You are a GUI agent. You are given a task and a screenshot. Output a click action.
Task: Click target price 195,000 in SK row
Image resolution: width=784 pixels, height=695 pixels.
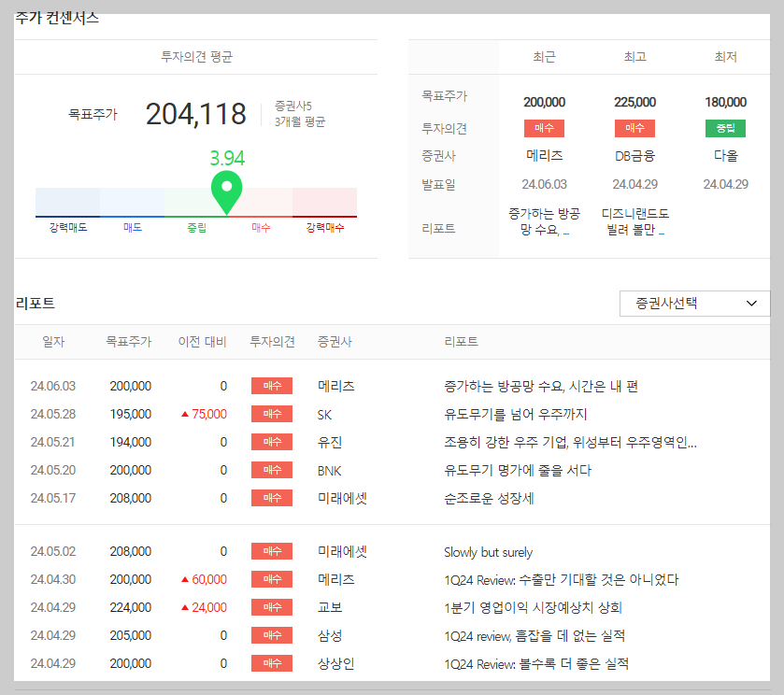pos(131,414)
